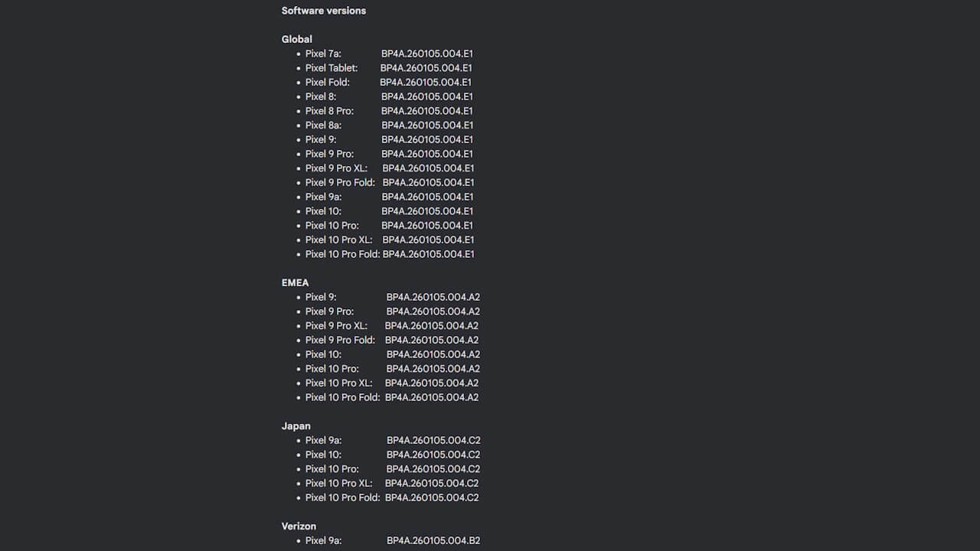Click EMEA Pixel 10 Pro XL build number
The width and height of the screenshot is (980, 551).
(431, 383)
